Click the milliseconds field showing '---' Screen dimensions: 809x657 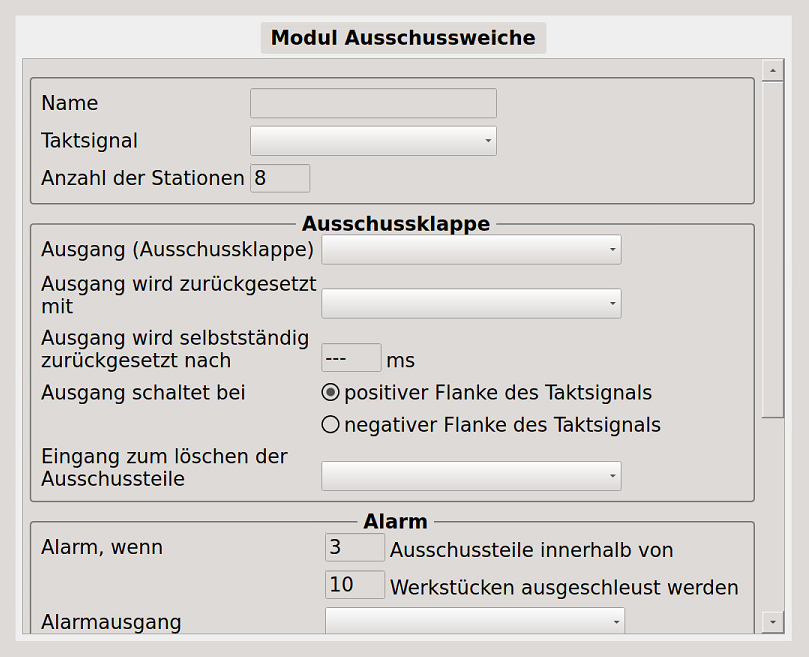coord(351,356)
